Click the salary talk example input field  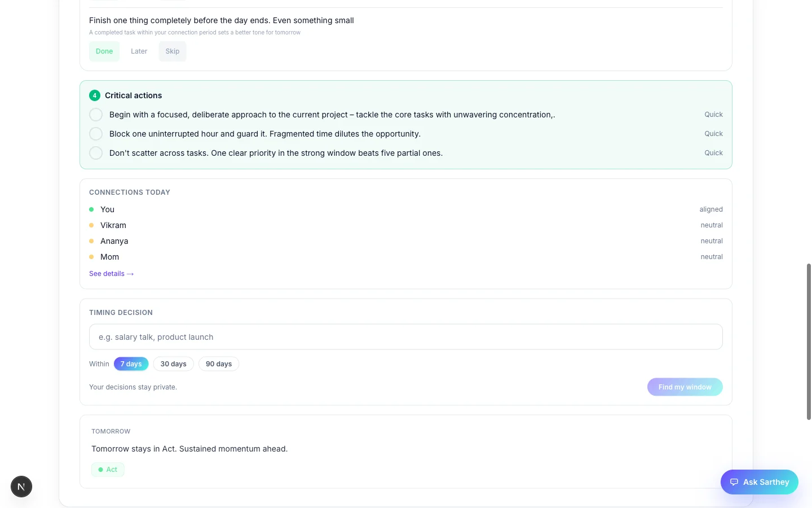(x=405, y=336)
